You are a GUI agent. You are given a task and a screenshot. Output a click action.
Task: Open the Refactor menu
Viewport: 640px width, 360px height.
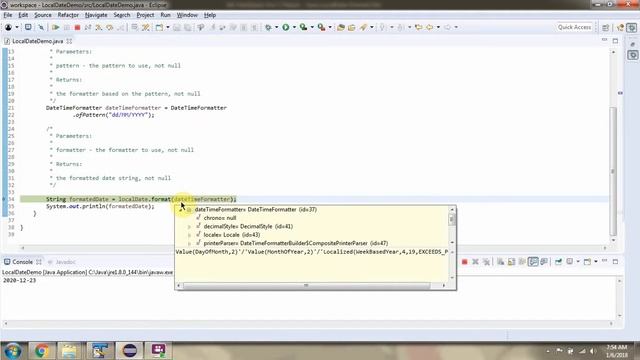(68, 15)
